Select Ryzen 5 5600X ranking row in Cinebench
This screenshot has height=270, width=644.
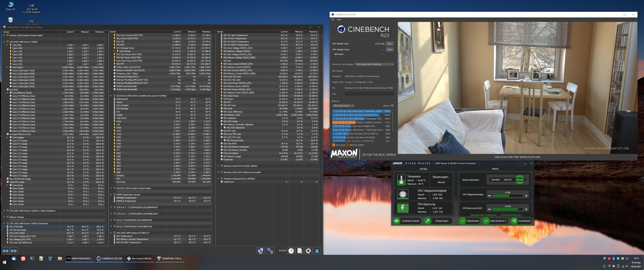click(361, 122)
